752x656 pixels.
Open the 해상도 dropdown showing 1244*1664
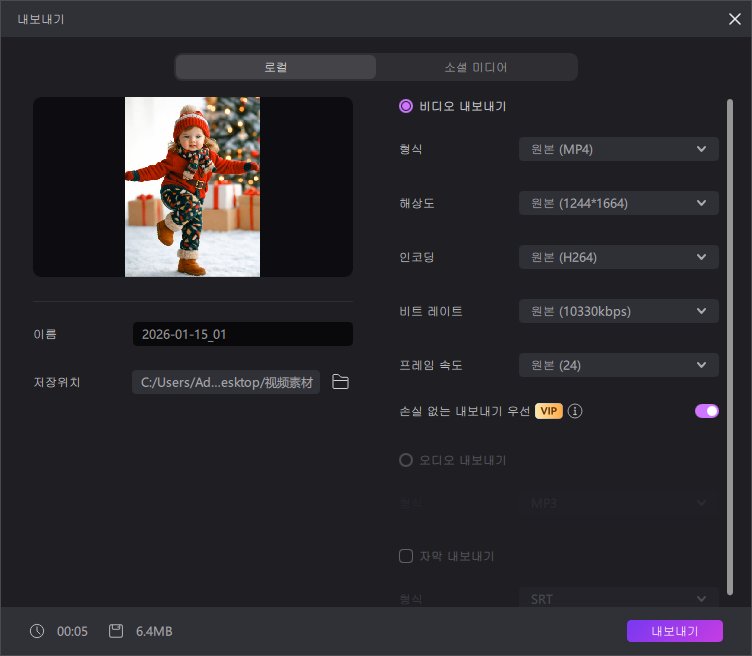619,203
